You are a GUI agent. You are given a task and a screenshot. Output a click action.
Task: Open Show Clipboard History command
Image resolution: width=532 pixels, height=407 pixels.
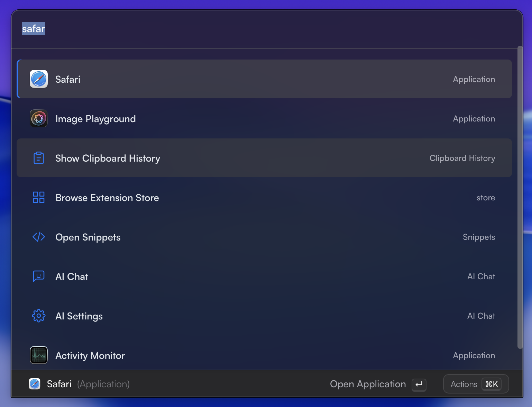[x=264, y=158]
